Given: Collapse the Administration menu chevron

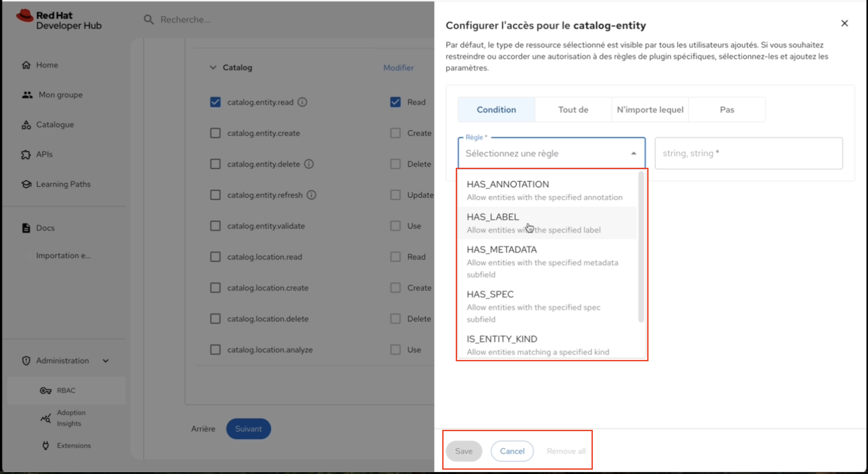Looking at the screenshot, I should (x=106, y=361).
